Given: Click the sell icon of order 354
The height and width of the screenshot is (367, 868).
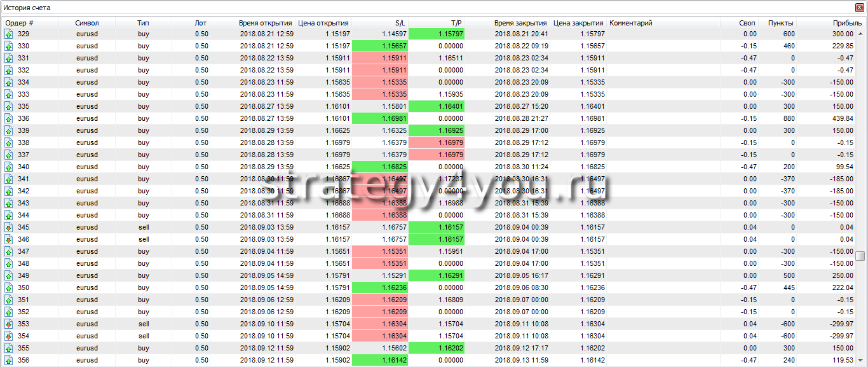Looking at the screenshot, I should pyautogui.click(x=9, y=336).
